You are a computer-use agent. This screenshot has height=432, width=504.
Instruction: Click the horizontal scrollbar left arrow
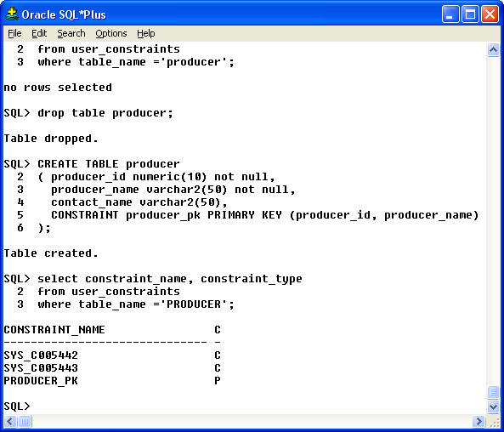10,421
